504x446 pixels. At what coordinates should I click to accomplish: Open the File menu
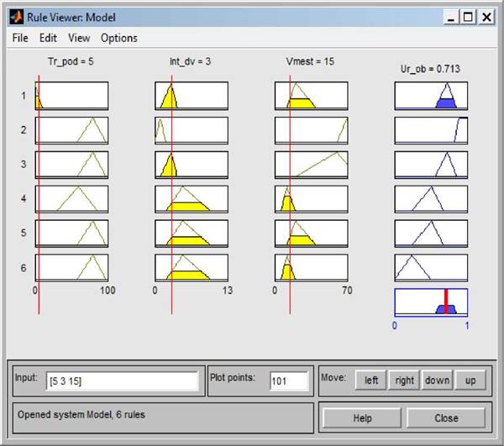coord(20,38)
